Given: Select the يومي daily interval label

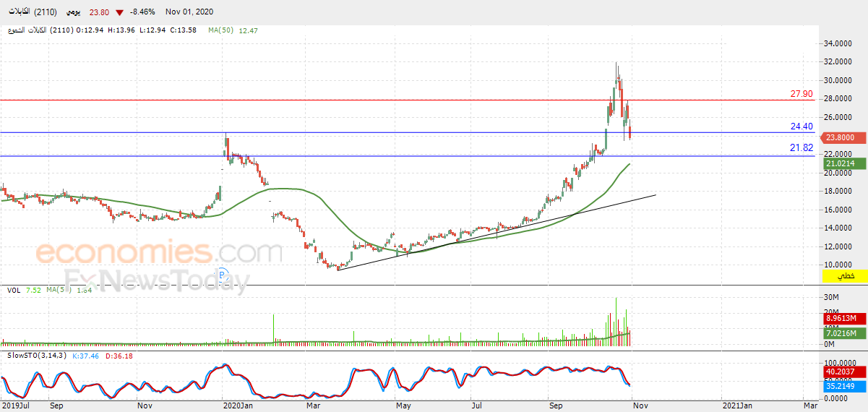Looking at the screenshot, I should [72, 12].
